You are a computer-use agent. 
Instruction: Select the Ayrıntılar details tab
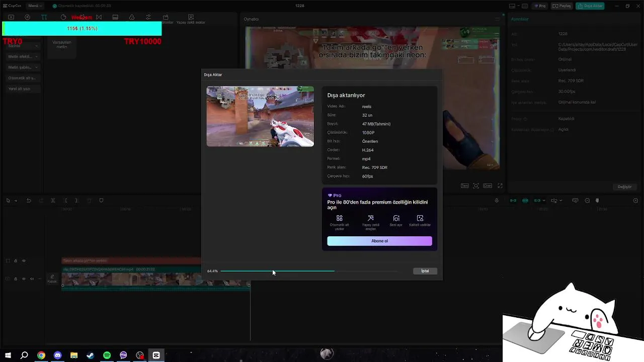[520, 19]
